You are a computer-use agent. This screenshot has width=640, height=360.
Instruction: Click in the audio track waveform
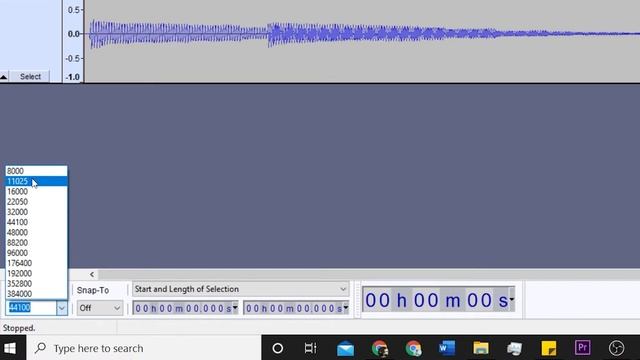click(x=362, y=41)
